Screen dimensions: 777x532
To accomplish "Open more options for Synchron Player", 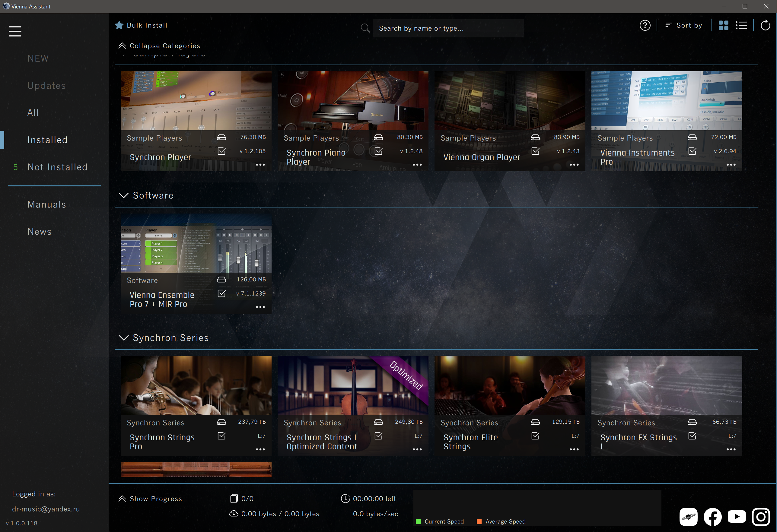I will (x=260, y=165).
